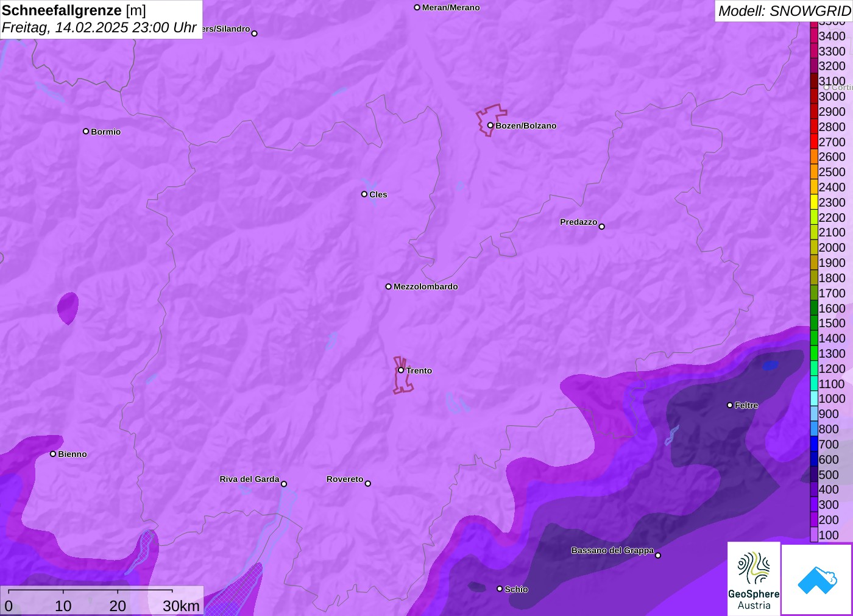Click the Modell: SNOWGRID label
Viewport: 853px width, 616px height.
784,11
